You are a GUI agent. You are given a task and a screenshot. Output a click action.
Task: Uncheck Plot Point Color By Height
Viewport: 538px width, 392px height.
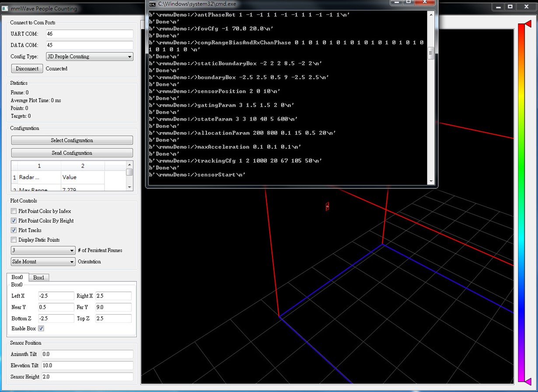tap(14, 221)
